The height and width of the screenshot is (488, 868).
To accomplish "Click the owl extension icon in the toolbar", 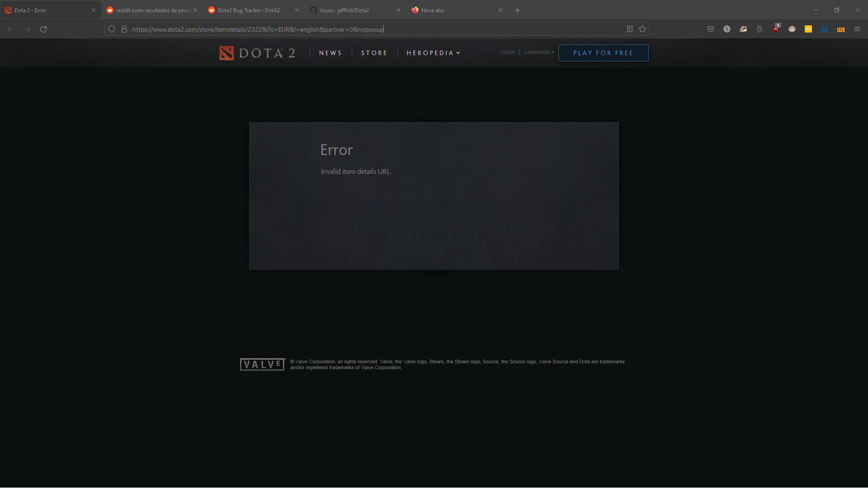I will [759, 29].
